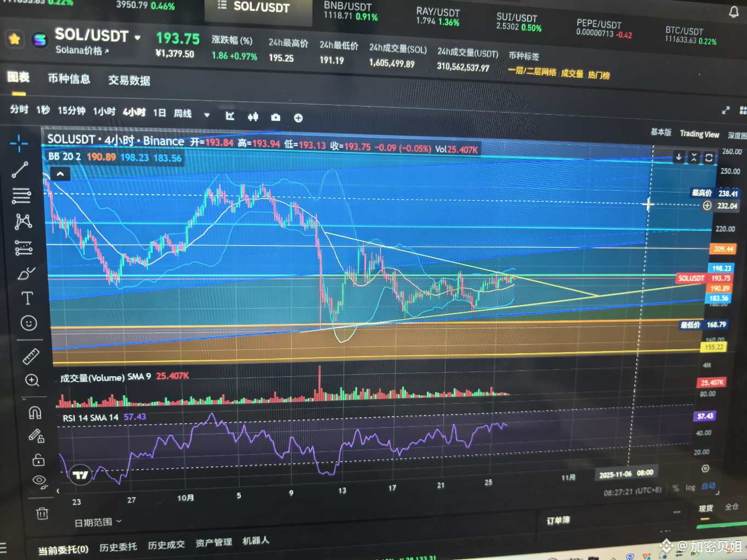This screenshot has width=747, height=560.
Task: Open the candlestick chart style icon
Action: 253,116
